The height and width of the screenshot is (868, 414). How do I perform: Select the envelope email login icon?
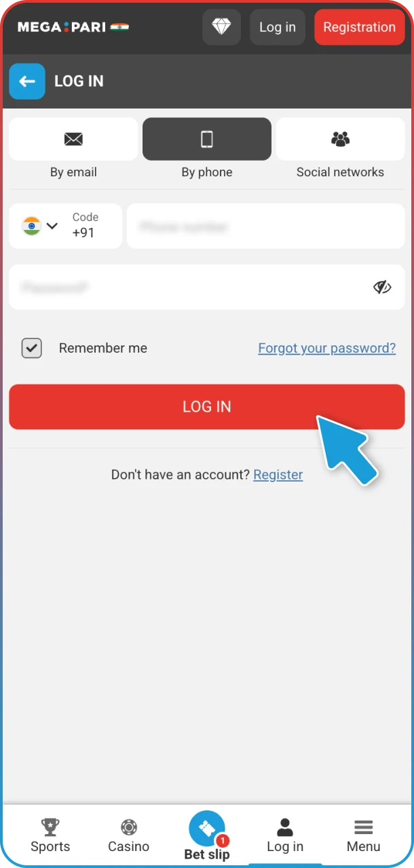pyautogui.click(x=73, y=139)
